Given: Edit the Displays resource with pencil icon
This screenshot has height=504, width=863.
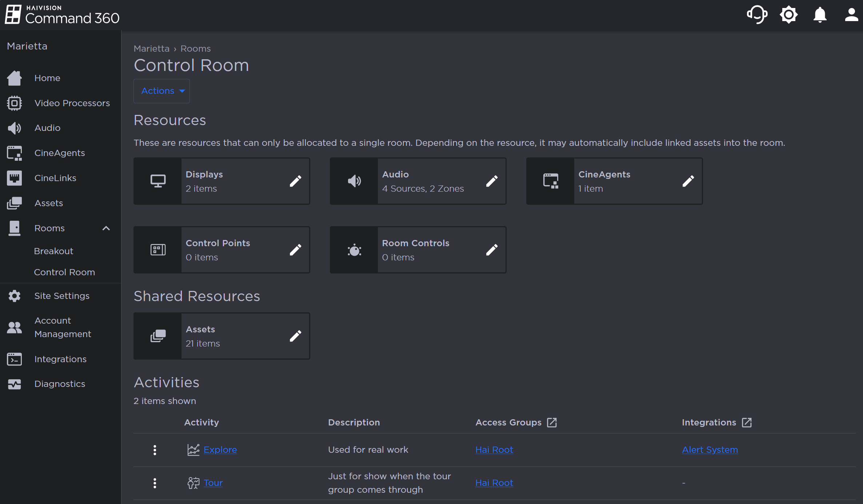Looking at the screenshot, I should (x=295, y=181).
